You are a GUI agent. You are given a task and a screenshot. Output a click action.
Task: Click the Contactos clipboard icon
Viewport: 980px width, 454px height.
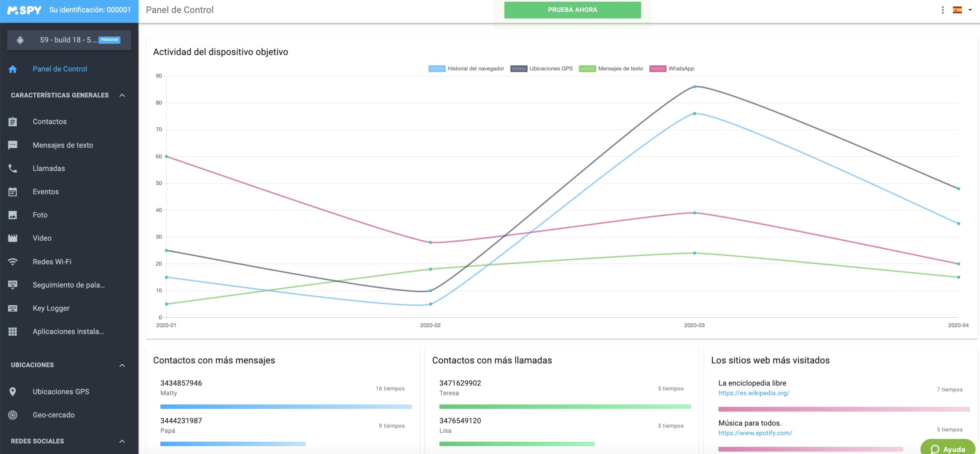(13, 122)
